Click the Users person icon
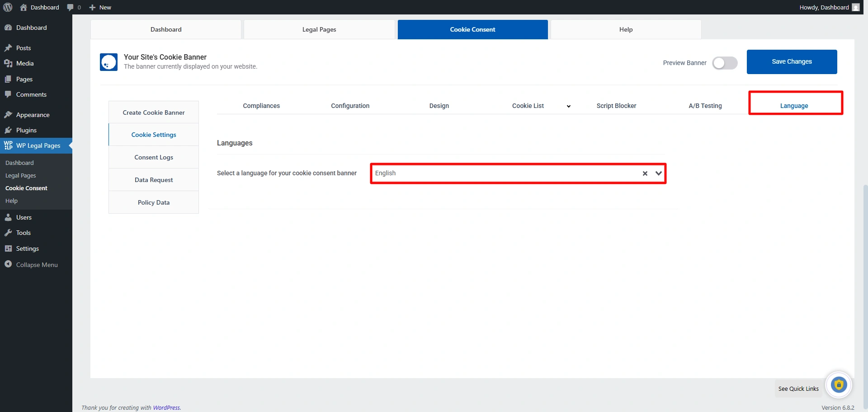This screenshot has width=868, height=412. point(8,217)
